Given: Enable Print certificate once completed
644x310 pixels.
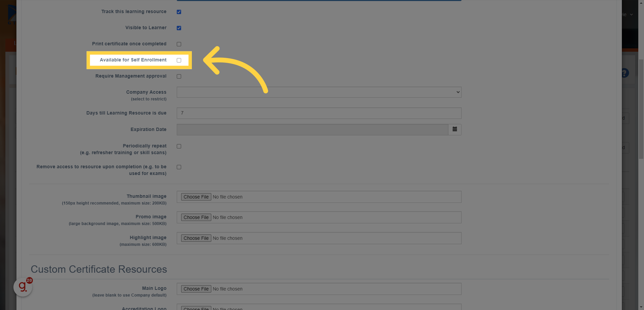Looking at the screenshot, I should (179, 44).
